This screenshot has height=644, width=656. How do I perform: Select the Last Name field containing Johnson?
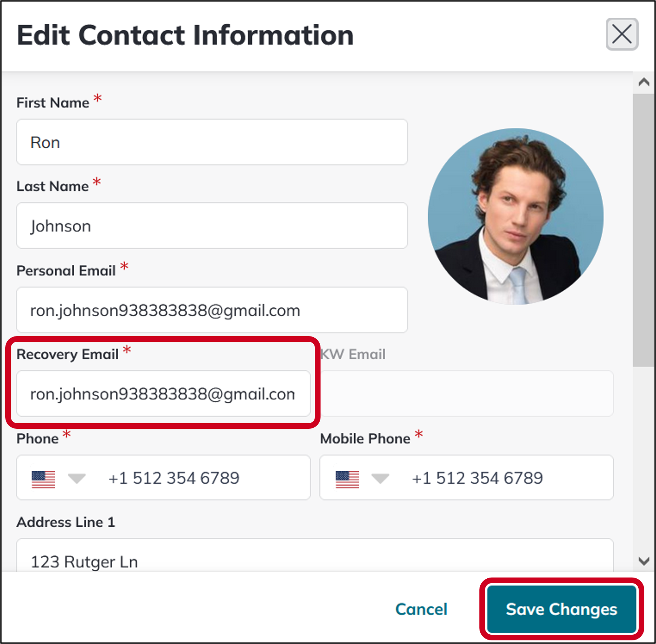point(212,226)
